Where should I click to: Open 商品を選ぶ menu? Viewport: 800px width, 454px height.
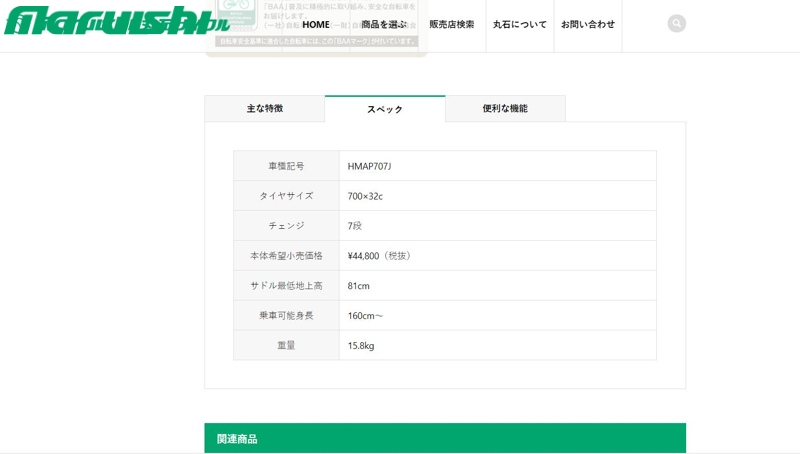tap(384, 24)
